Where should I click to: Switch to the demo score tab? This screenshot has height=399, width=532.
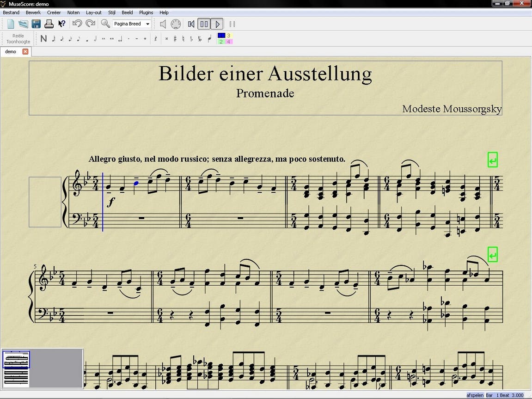11,52
